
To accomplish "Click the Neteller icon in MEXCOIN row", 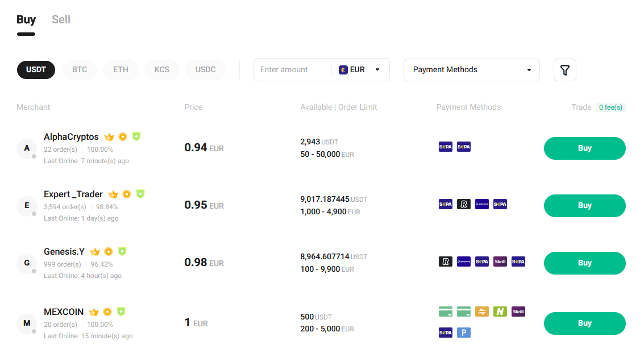I will (x=500, y=312).
